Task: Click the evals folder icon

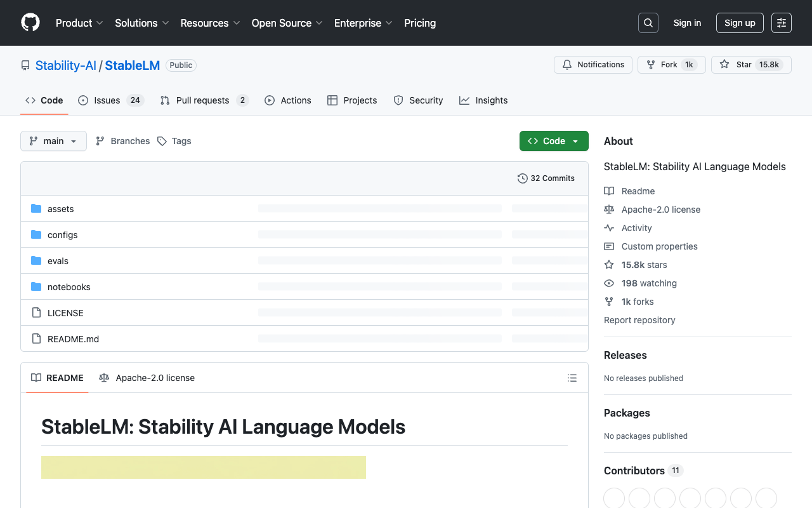Action: tap(36, 261)
